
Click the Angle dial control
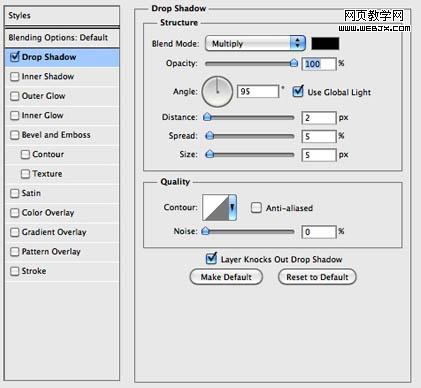(217, 92)
